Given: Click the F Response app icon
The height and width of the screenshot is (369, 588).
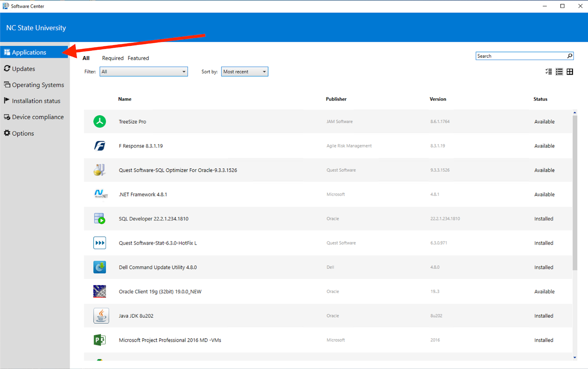Looking at the screenshot, I should click(100, 146).
